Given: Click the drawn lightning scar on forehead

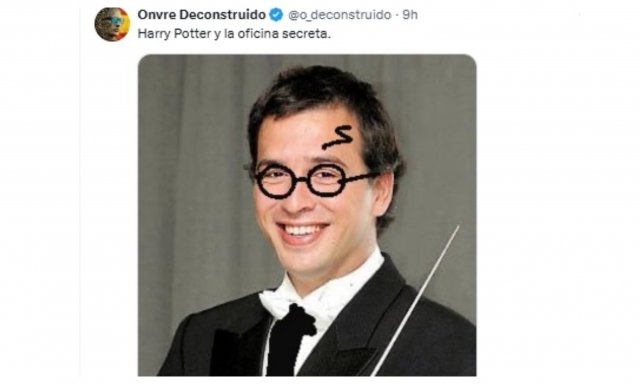Looking at the screenshot, I should click(338, 137).
